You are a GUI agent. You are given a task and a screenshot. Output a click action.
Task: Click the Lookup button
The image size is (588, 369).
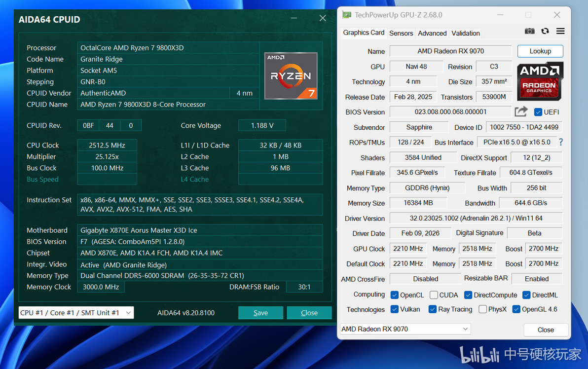pos(540,51)
